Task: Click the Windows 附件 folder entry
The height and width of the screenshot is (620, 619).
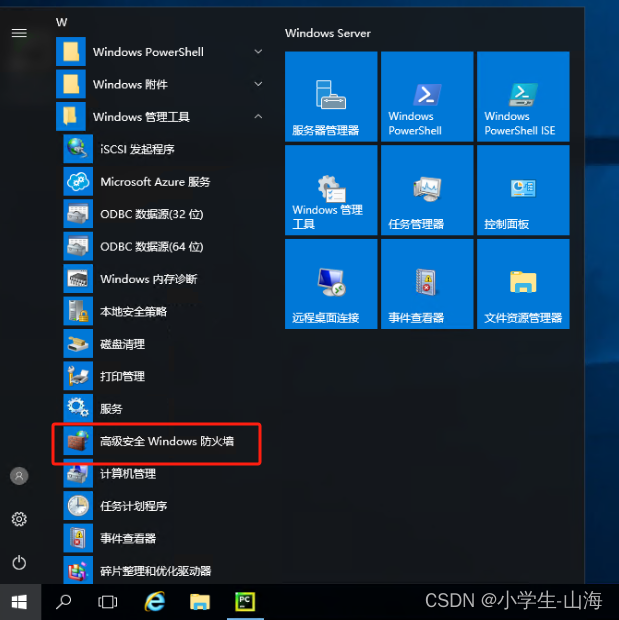Action: [161, 84]
